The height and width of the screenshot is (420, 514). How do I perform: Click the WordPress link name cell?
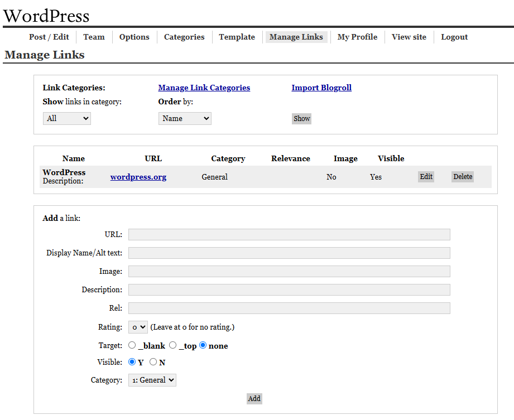pyautogui.click(x=64, y=172)
